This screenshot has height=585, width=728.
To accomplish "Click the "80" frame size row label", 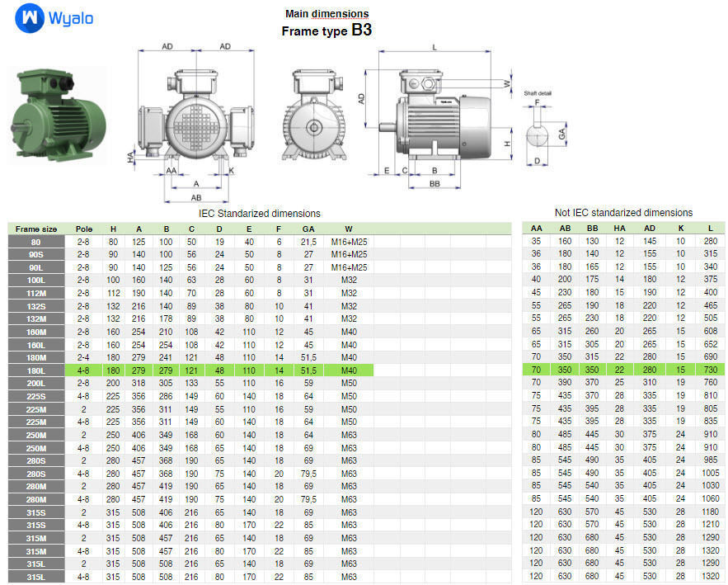I will [x=35, y=242].
